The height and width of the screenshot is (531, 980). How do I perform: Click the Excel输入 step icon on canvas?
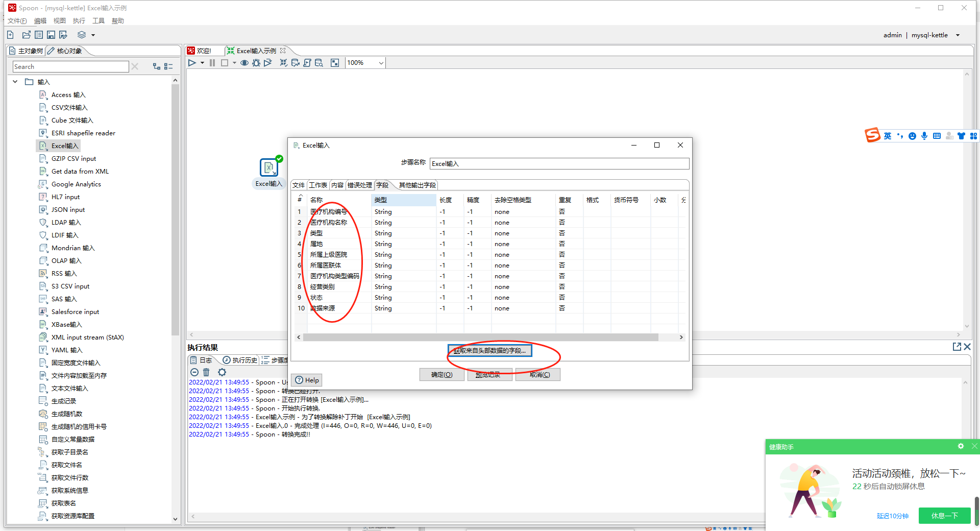pos(268,167)
